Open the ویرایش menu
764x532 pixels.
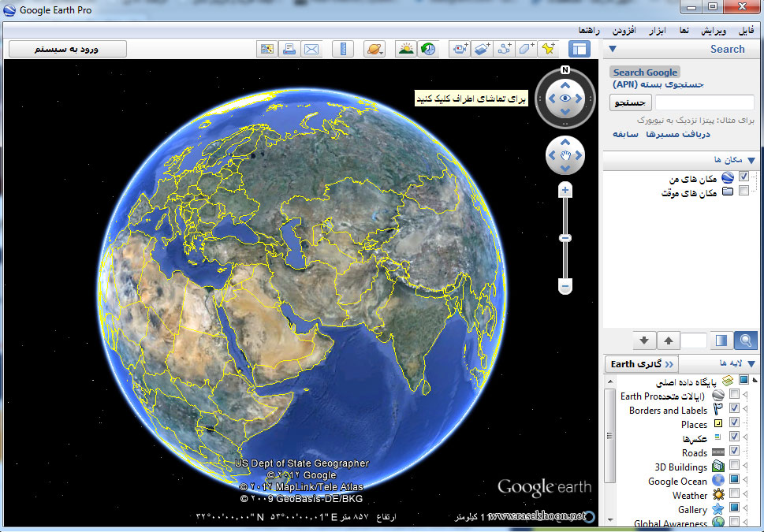point(714,31)
